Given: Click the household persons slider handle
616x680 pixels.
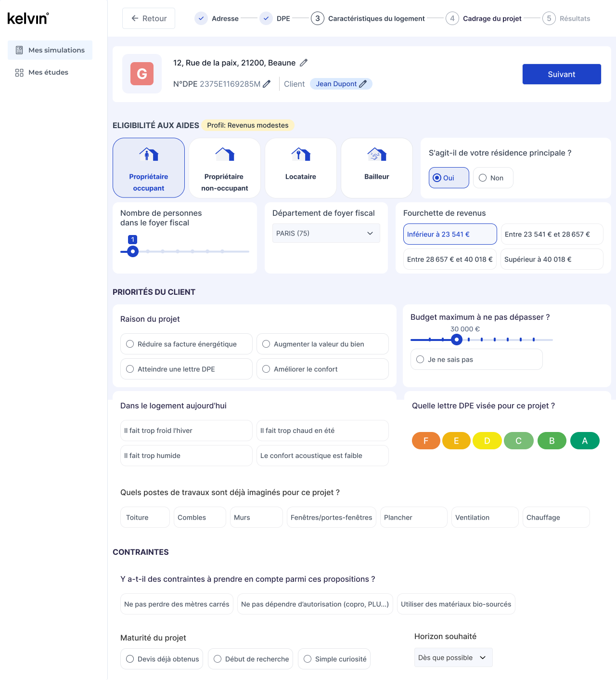Looking at the screenshot, I should tap(133, 251).
